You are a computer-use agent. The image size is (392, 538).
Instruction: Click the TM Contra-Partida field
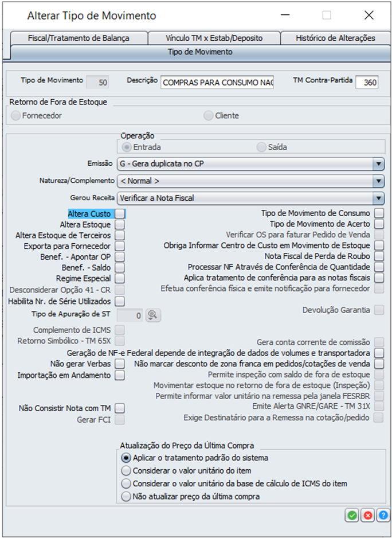(367, 83)
